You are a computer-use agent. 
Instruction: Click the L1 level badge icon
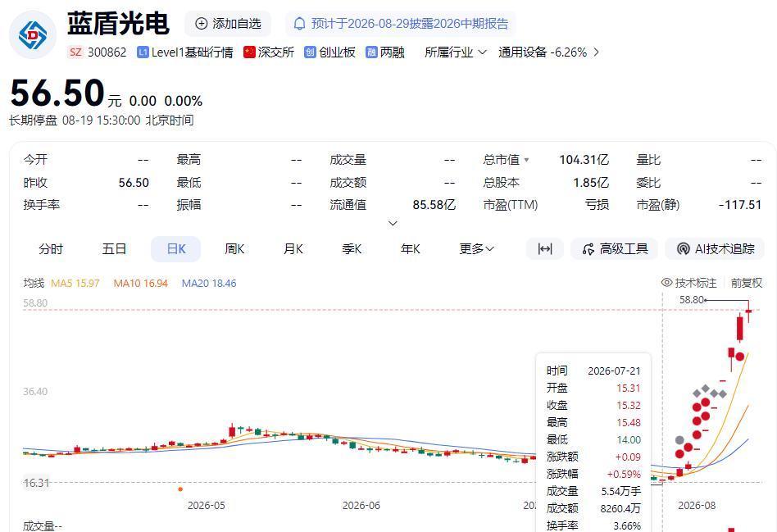[143, 52]
